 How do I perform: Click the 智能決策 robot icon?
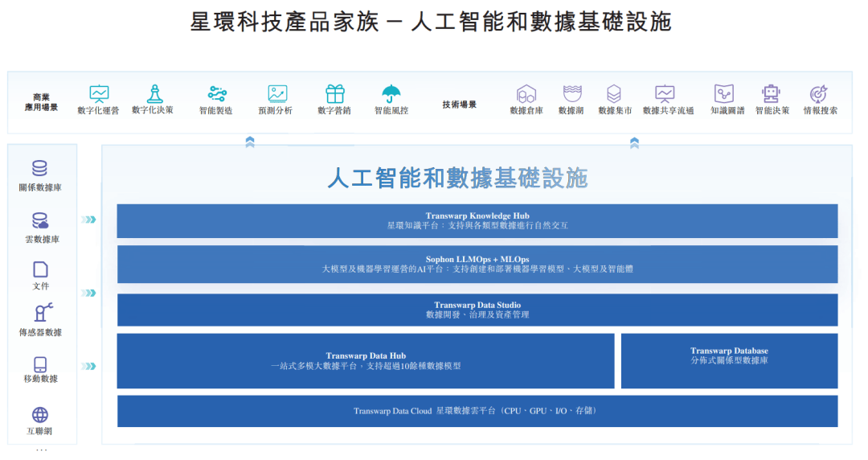pos(772,93)
